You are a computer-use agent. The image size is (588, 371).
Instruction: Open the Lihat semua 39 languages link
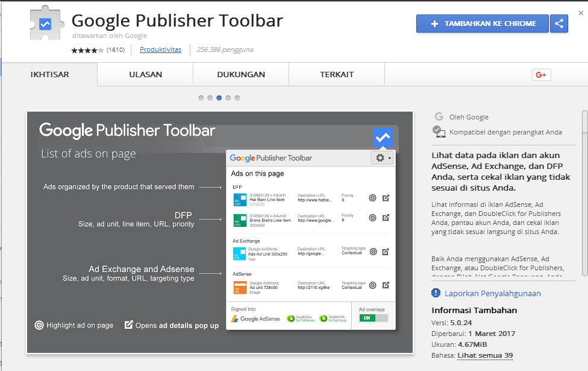[x=485, y=355]
